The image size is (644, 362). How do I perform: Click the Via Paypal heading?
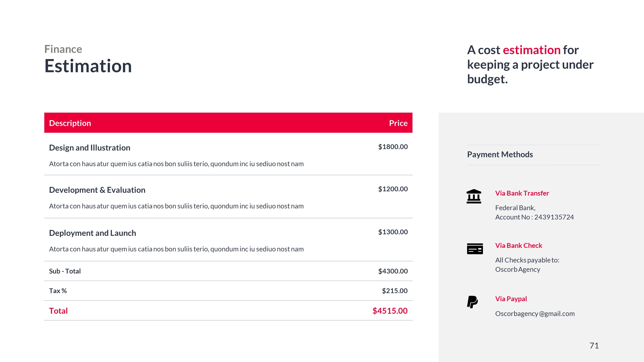(511, 299)
